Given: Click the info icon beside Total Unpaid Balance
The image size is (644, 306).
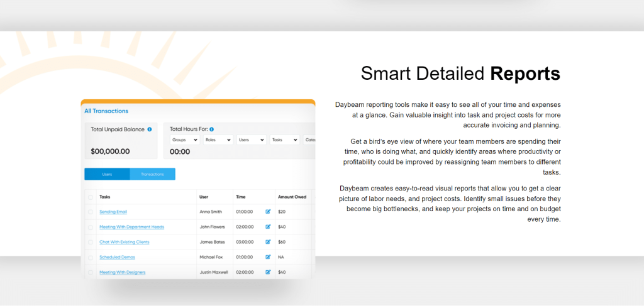Looking at the screenshot, I should click(x=150, y=129).
